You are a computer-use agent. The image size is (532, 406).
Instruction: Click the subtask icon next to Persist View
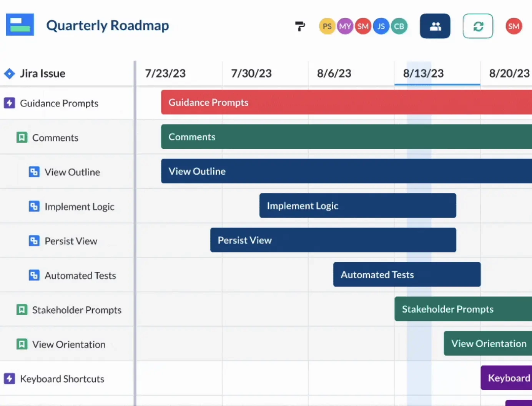point(33,241)
